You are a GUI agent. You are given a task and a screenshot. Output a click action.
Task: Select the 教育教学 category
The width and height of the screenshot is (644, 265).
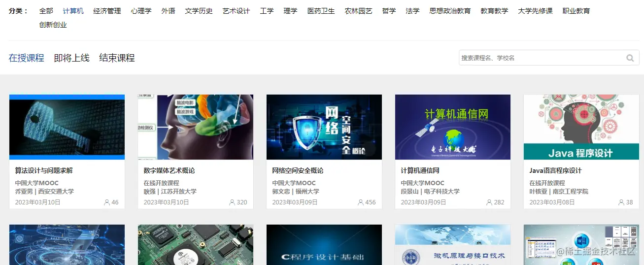pos(495,11)
